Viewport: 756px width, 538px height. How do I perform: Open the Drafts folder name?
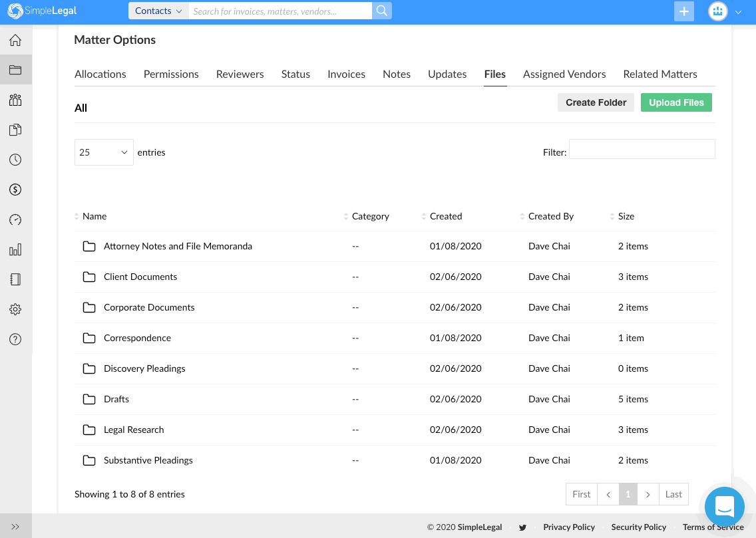(116, 399)
